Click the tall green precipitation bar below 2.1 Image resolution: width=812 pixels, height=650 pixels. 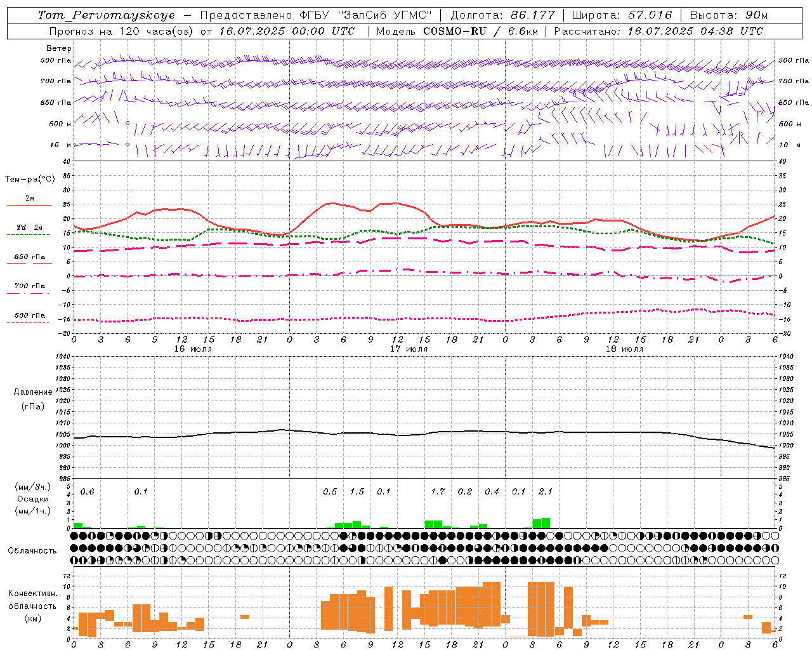(546, 523)
